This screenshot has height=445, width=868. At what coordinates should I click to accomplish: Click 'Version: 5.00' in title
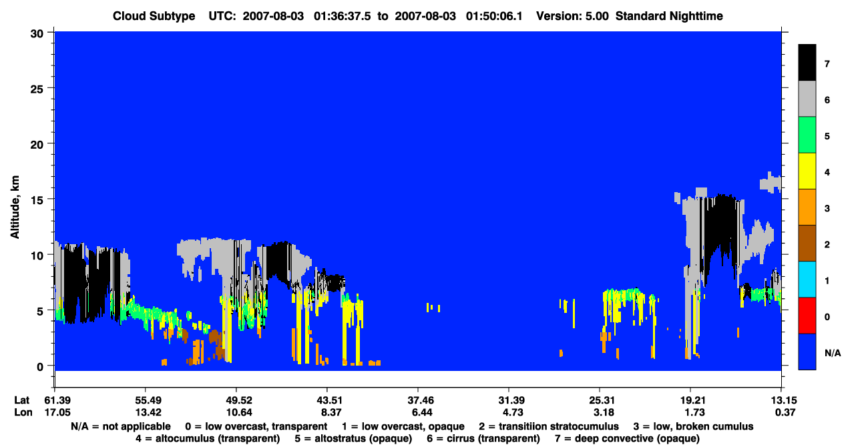[x=572, y=15]
